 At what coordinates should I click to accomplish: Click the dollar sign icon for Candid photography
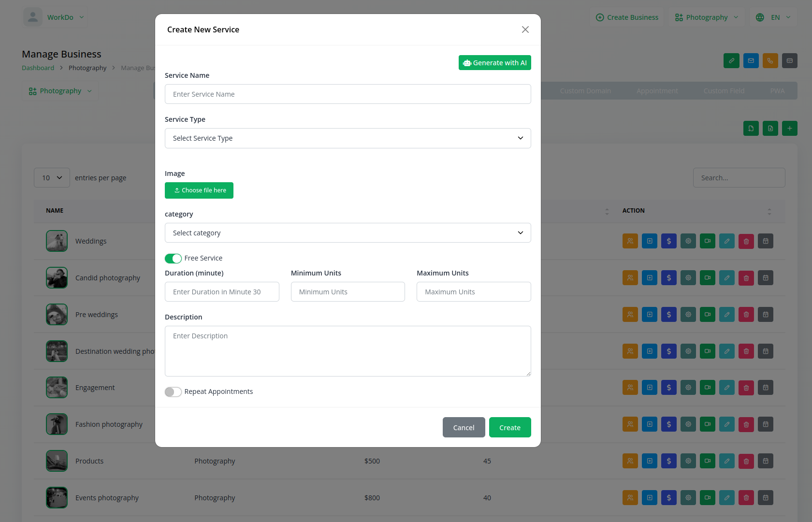pyautogui.click(x=668, y=278)
